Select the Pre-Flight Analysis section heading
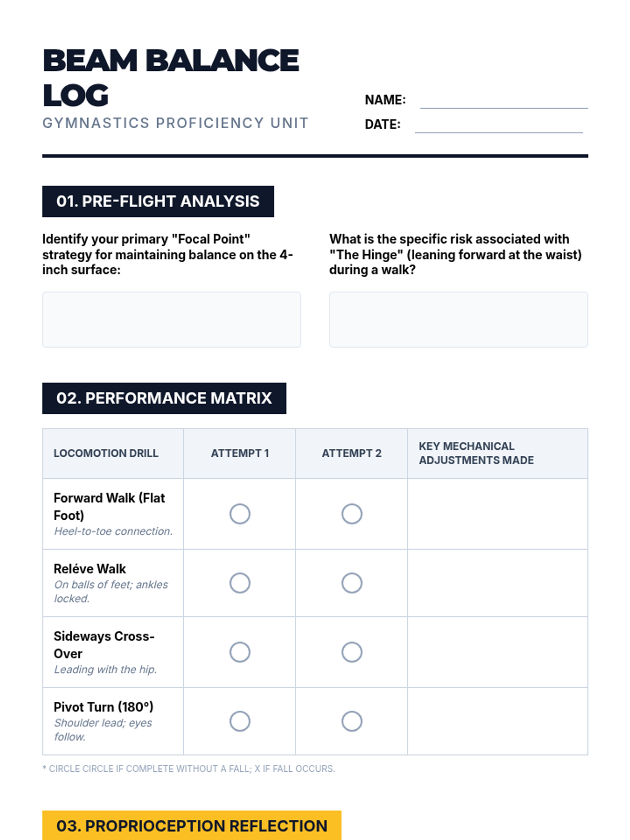 click(x=158, y=202)
